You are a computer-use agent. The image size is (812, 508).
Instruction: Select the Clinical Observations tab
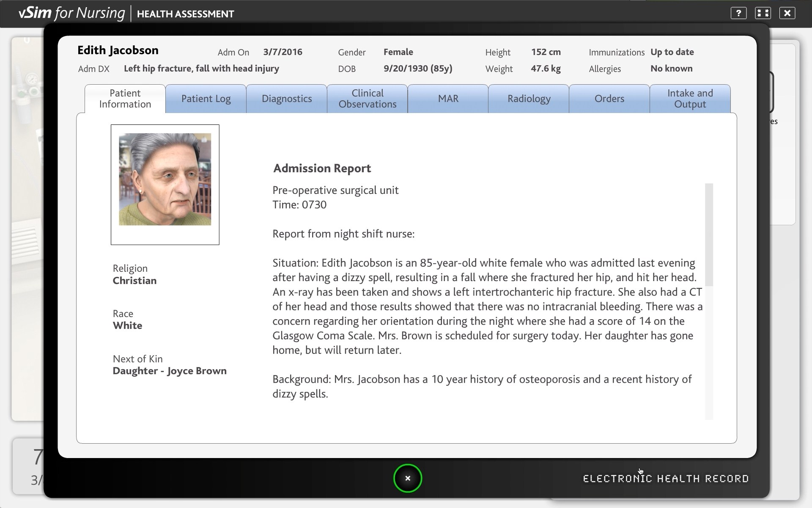[x=367, y=99]
